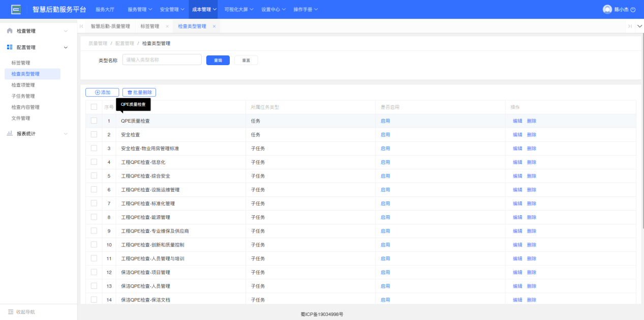
Task: Check the 安全检查-物业用房管理标准 row checkbox
Action: click(94, 148)
